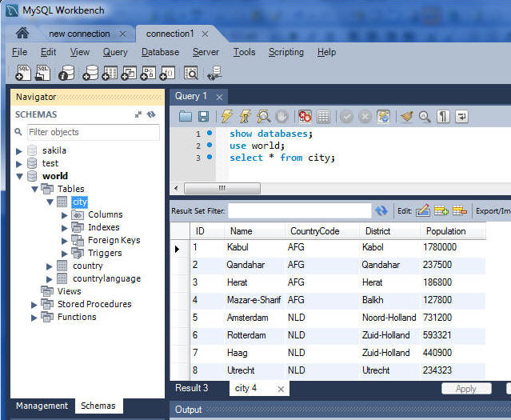Show the find panel magnifier icon

point(425,117)
